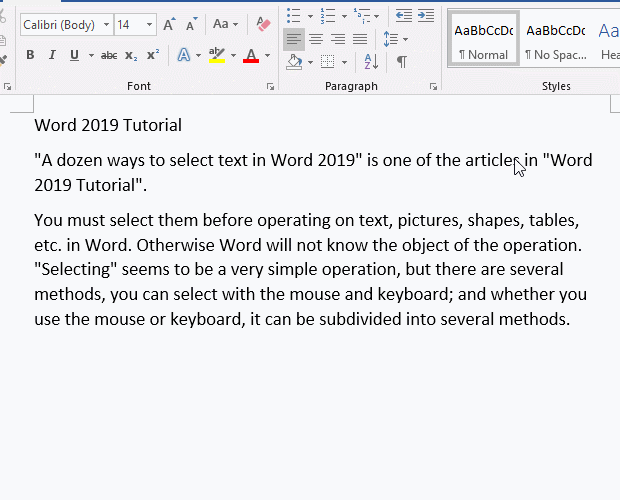The width and height of the screenshot is (620, 500).
Task: Select Justify paragraph alignment
Action: tap(360, 39)
